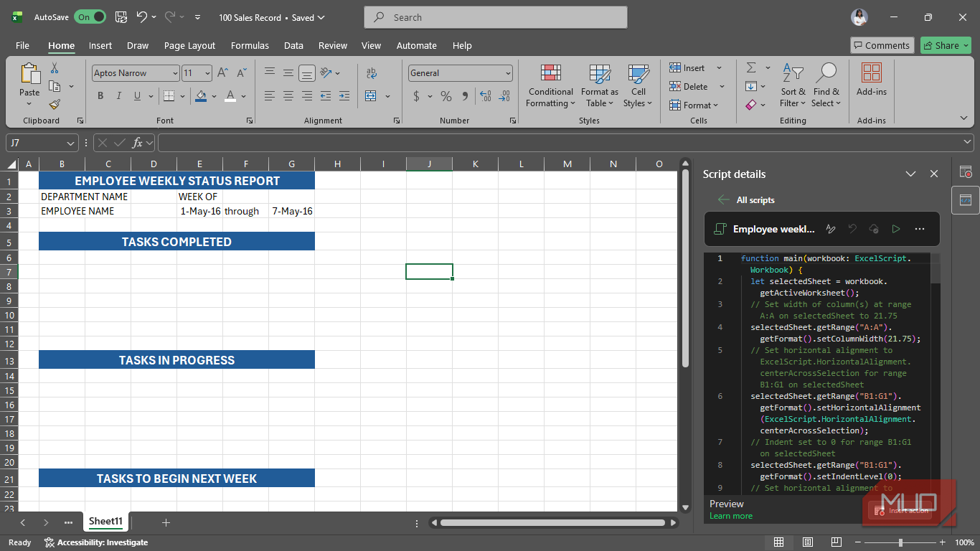
Task: Click the zoom slider handle
Action: pos(900,542)
